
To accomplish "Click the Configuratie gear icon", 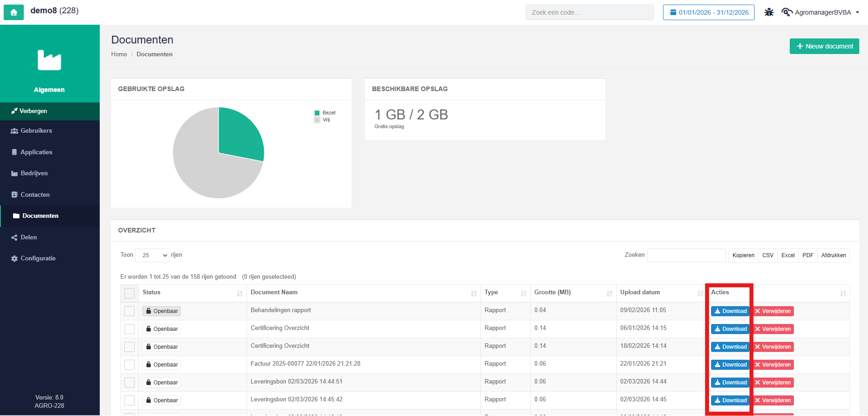I will pos(15,259).
